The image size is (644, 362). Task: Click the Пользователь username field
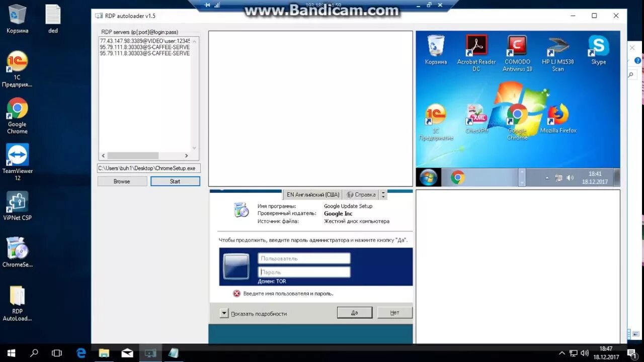[304, 258]
